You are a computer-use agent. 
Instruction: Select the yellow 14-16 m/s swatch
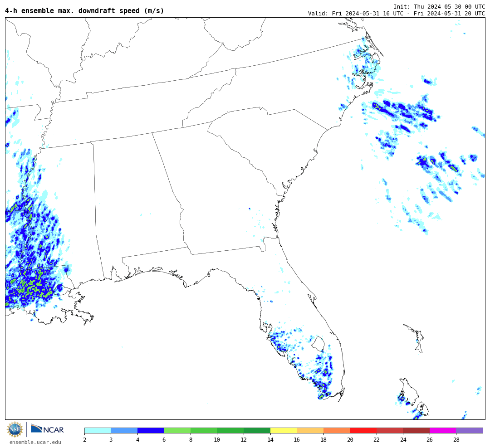pos(284,430)
